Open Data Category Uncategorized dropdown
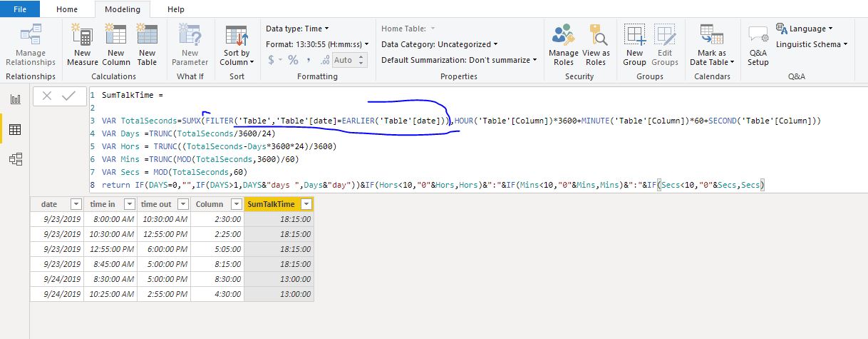The width and height of the screenshot is (868, 339). point(439,44)
